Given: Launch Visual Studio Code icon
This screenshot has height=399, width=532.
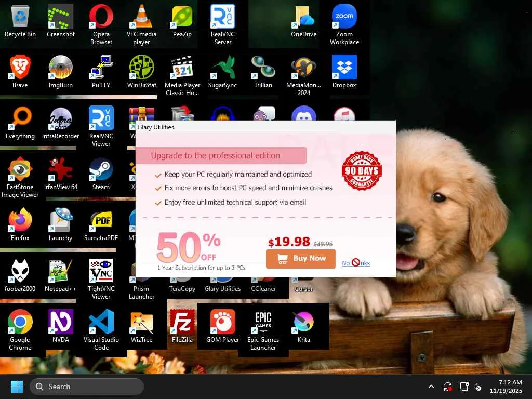Looking at the screenshot, I should pos(101,329).
